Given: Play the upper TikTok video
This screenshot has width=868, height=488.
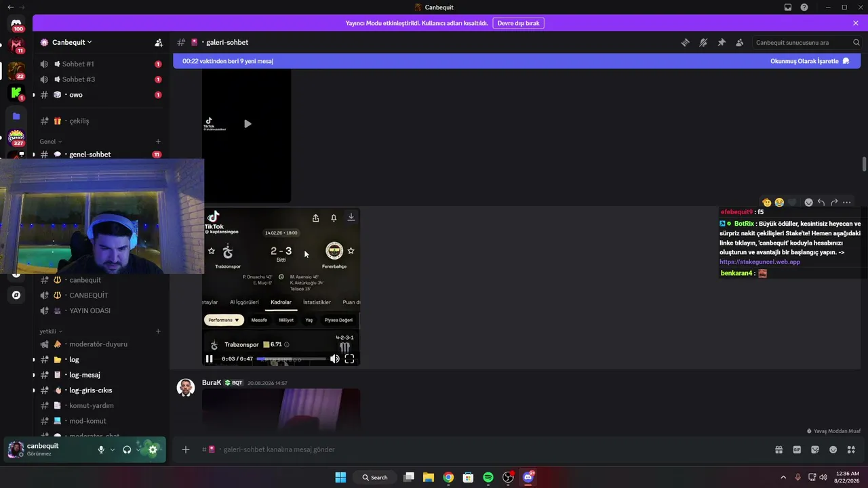Looking at the screenshot, I should [248, 124].
